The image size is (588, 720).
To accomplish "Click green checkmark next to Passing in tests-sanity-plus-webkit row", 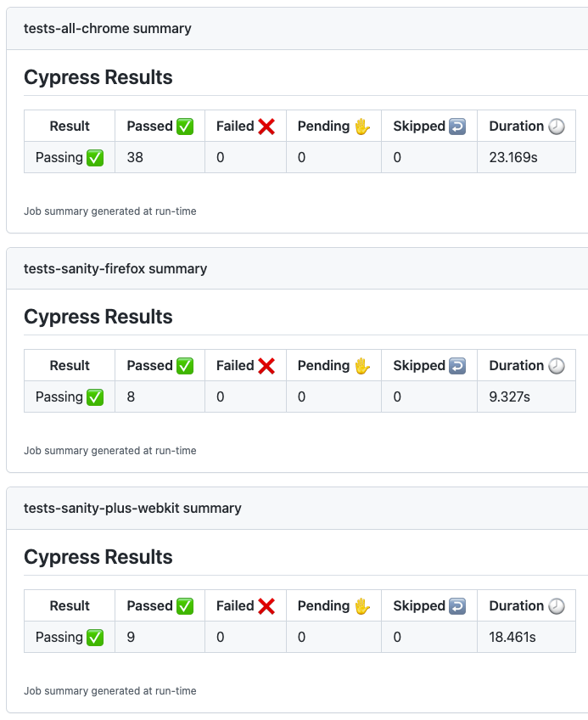I will (x=95, y=638).
